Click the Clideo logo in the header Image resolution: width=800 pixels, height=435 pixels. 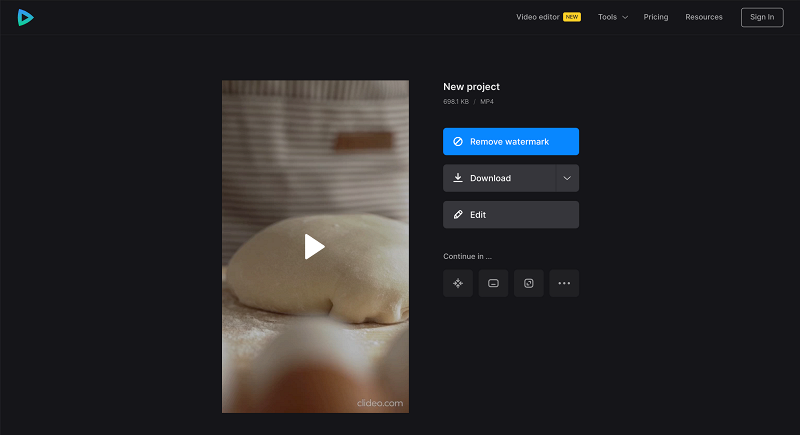point(26,17)
